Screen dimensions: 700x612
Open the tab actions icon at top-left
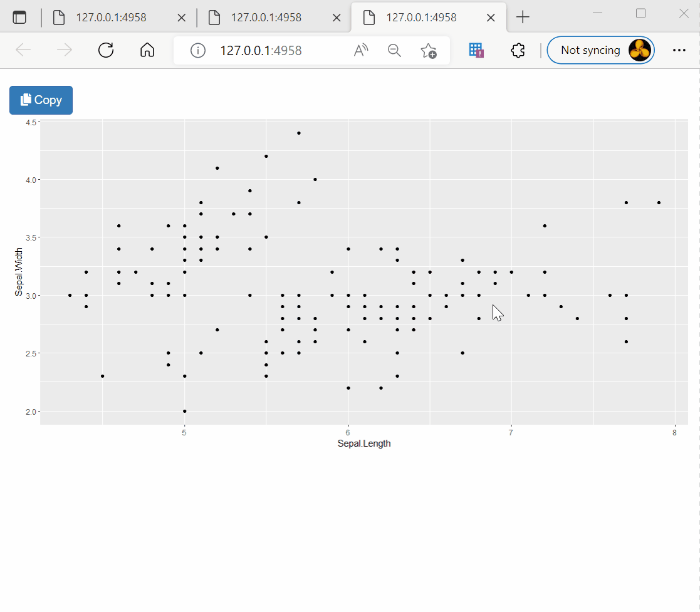pyautogui.click(x=20, y=17)
